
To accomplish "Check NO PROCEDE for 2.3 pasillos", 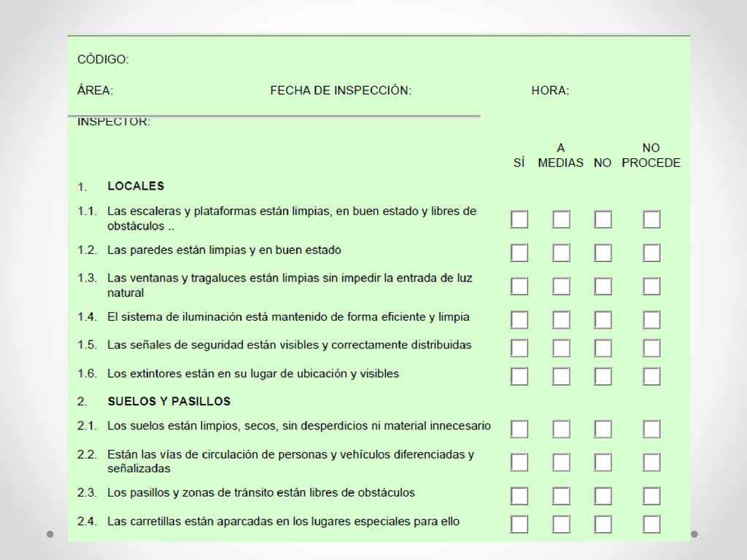I will coord(651,496).
